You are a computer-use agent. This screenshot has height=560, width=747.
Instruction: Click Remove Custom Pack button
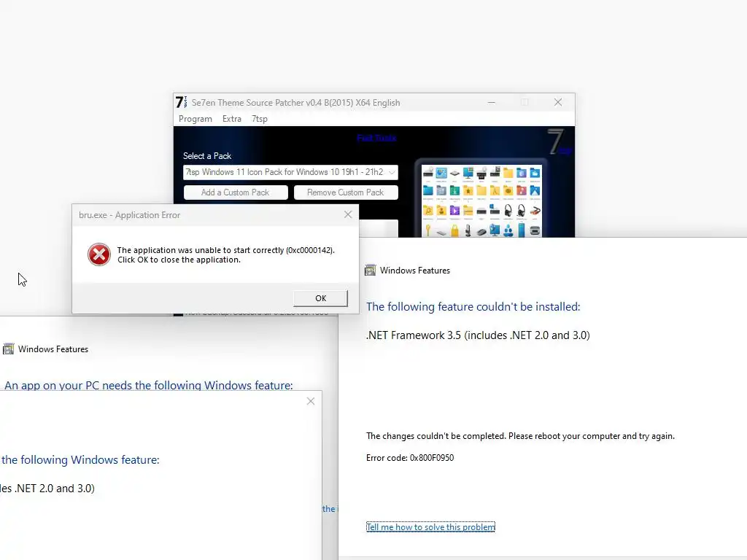pyautogui.click(x=346, y=192)
